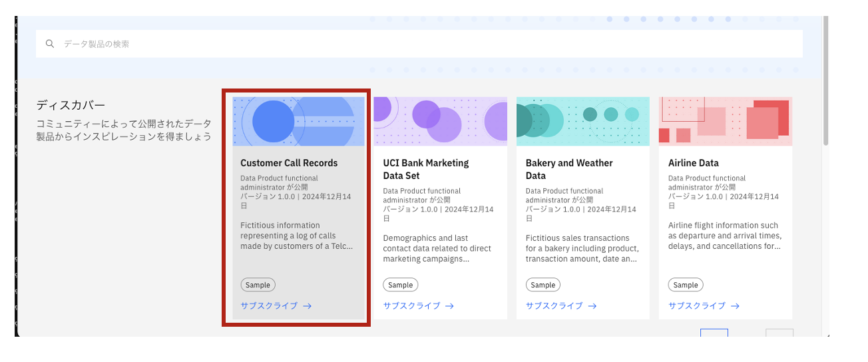Click the Fictitious sales transactions description
The image size is (868, 362).
pos(582,248)
